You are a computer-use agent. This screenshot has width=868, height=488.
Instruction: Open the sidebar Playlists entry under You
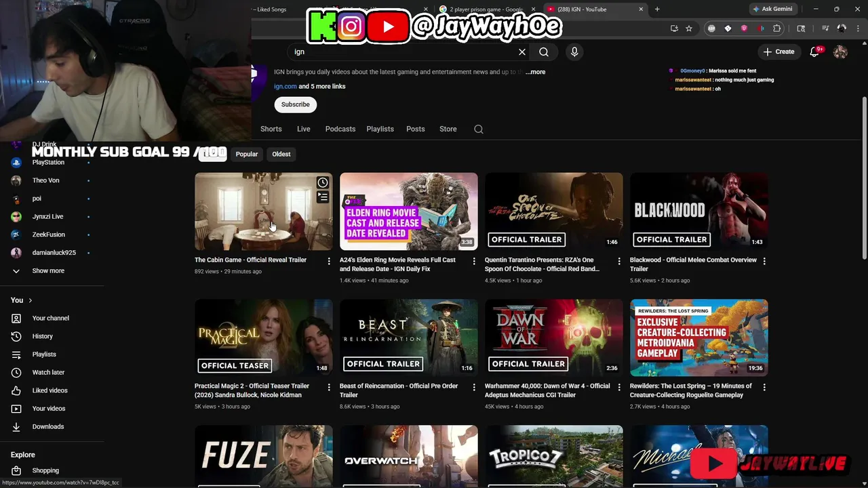point(44,354)
